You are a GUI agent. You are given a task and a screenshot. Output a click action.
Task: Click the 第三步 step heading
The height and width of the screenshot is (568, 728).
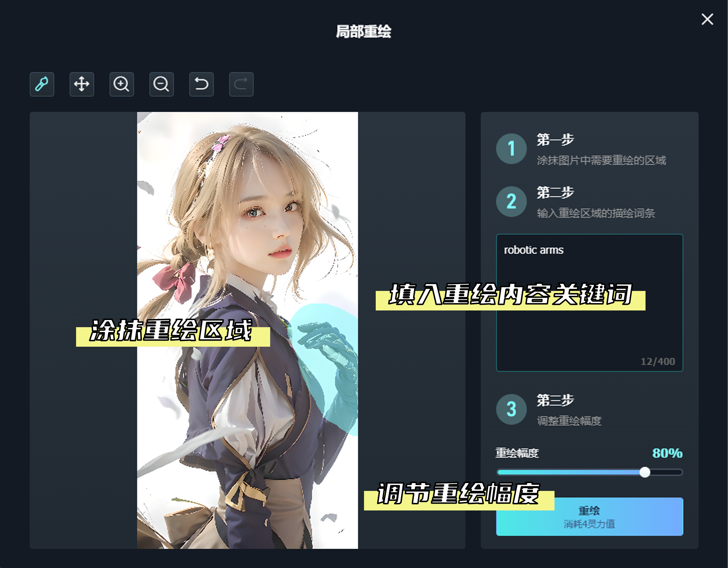pyautogui.click(x=555, y=400)
